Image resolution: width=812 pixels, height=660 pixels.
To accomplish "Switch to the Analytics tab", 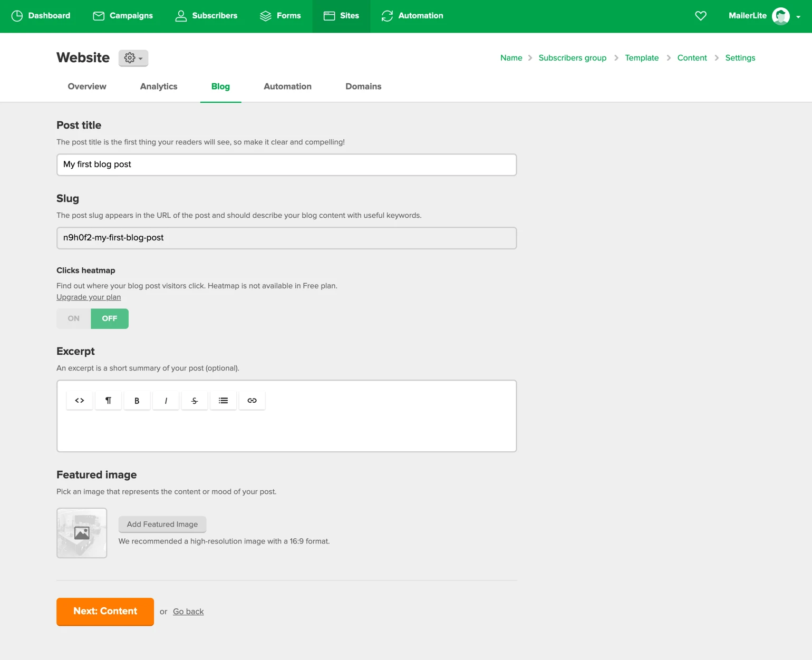I will coord(159,86).
